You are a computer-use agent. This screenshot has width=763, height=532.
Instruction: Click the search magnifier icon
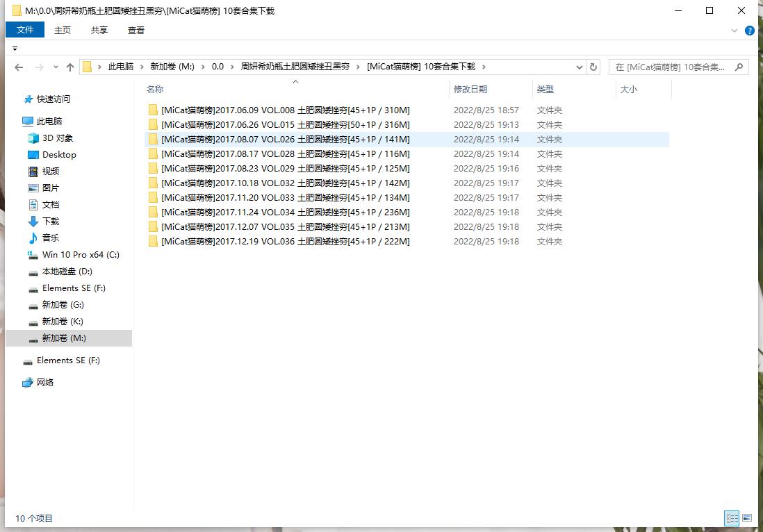point(739,67)
